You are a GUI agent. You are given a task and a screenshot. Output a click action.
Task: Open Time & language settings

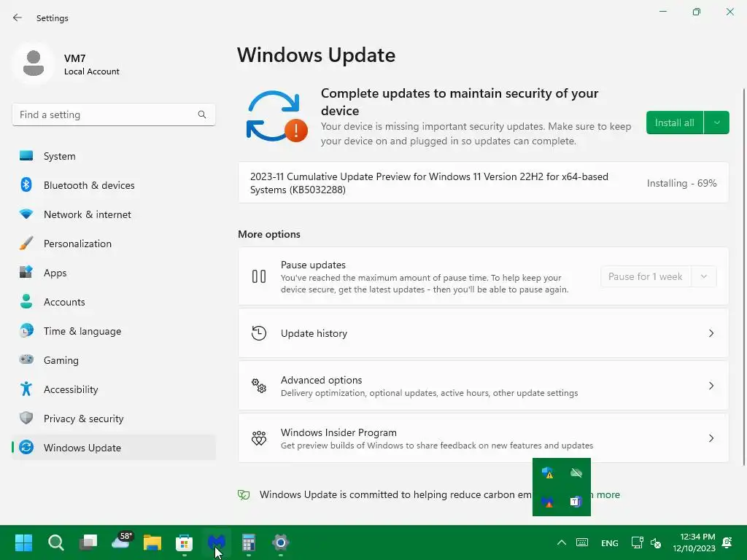click(113, 331)
